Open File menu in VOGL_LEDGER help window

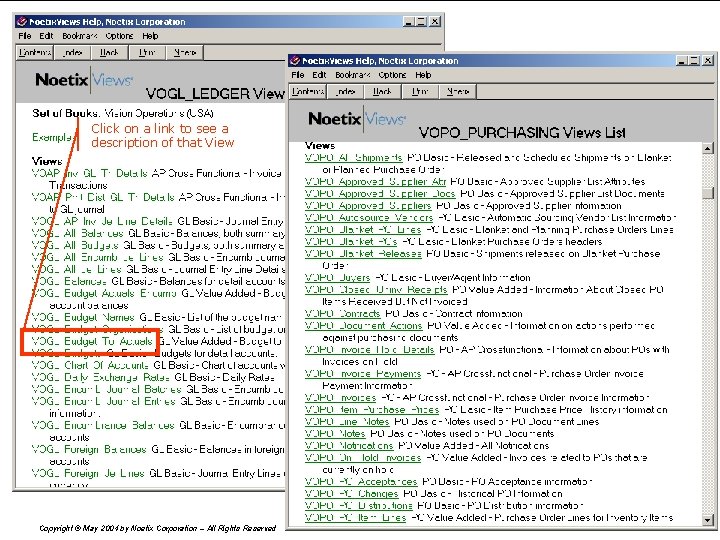pyautogui.click(x=25, y=36)
